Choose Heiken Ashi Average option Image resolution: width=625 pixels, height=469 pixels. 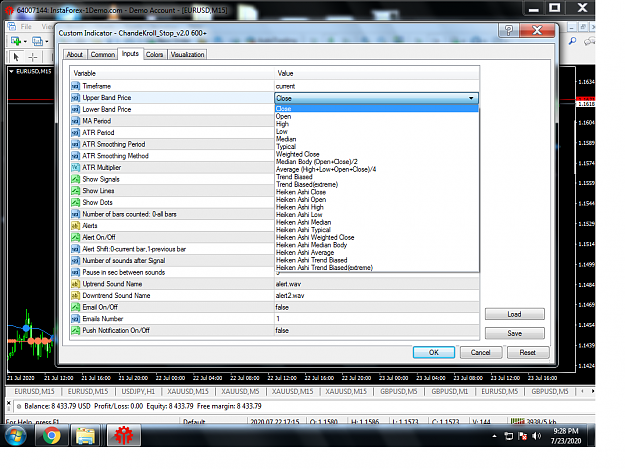click(377, 253)
